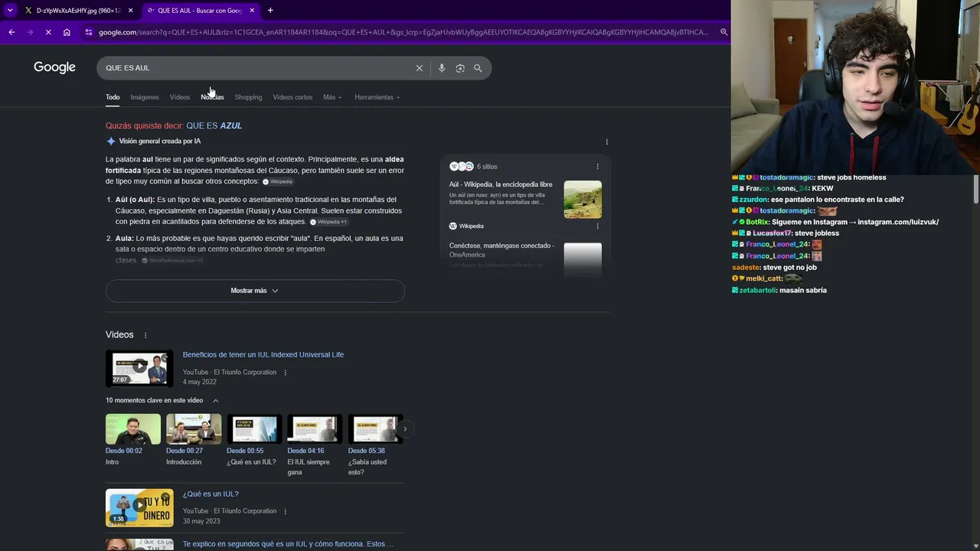Open options for the 30 may 2023 video
This screenshot has height=551, width=980.
pyautogui.click(x=286, y=511)
